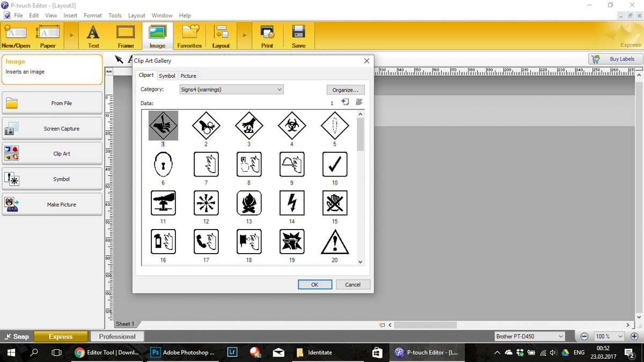This screenshot has height=362, width=644.
Task: Click horizontal scrollbar right arrow
Action: tap(628, 325)
